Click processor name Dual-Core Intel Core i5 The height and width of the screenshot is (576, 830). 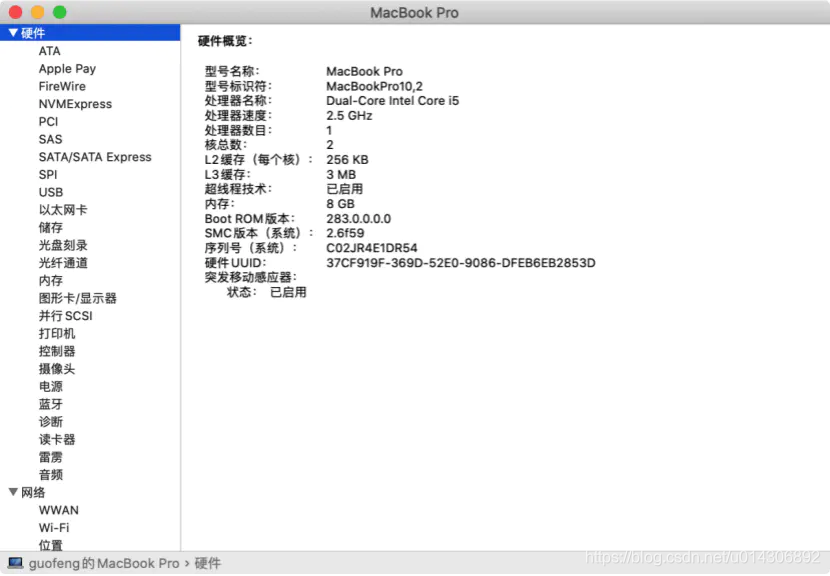pos(392,101)
